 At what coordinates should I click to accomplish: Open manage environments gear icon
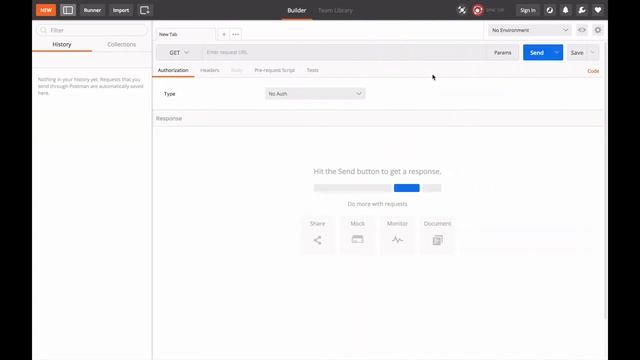[598, 30]
